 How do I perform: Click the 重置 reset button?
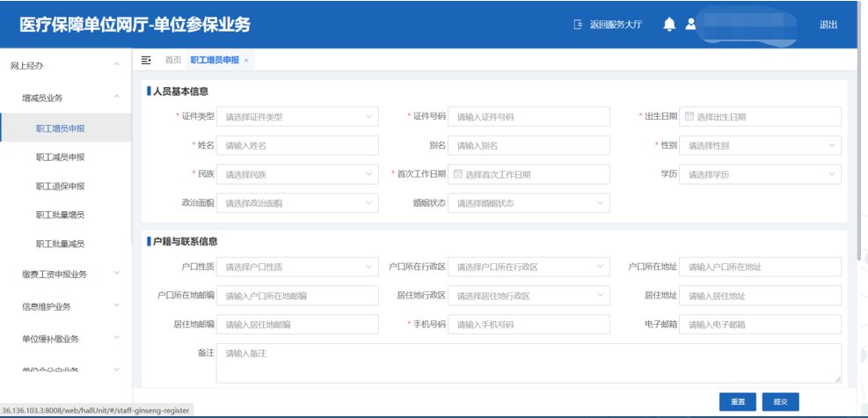[x=737, y=401]
